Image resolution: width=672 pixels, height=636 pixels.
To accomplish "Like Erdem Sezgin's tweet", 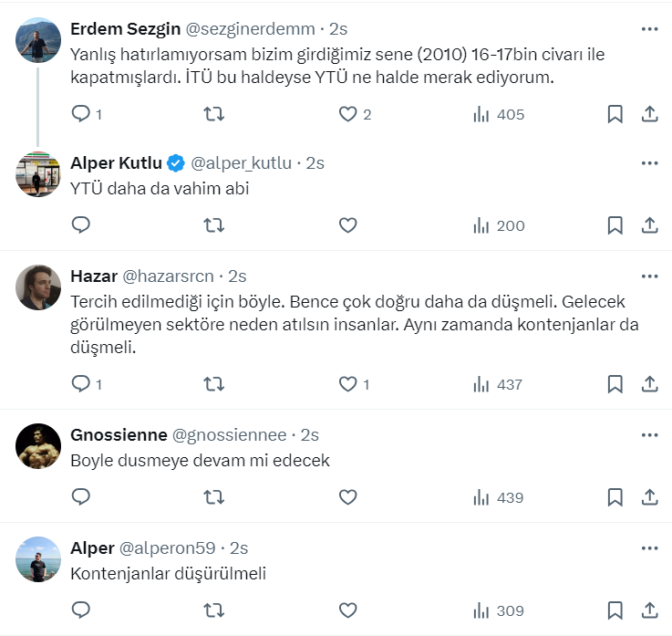I will click(347, 114).
